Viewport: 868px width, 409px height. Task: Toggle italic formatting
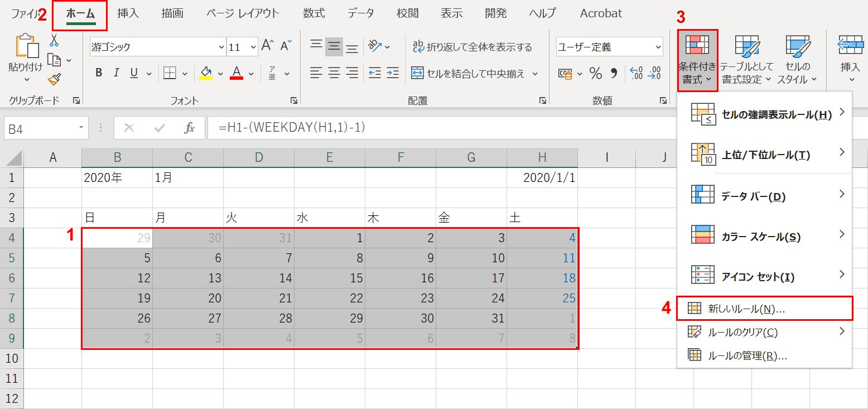[117, 73]
